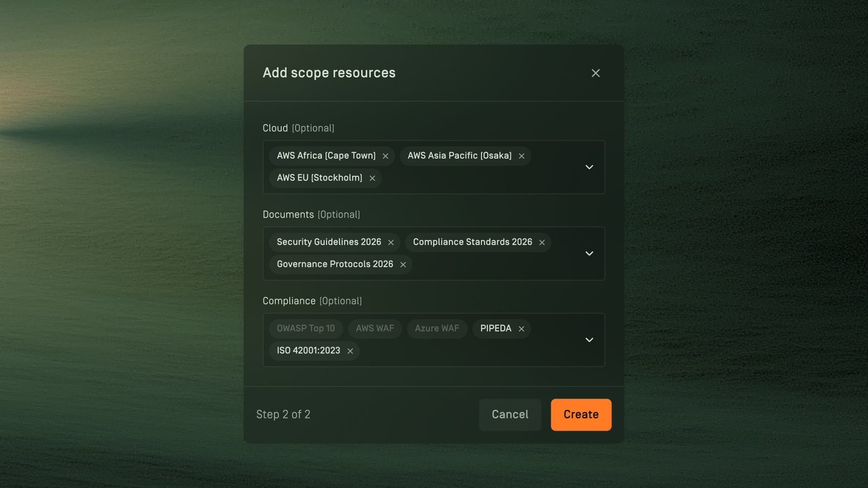The height and width of the screenshot is (488, 868).
Task: Remove the ISO 42001:2023 tag
Action: 350,351
